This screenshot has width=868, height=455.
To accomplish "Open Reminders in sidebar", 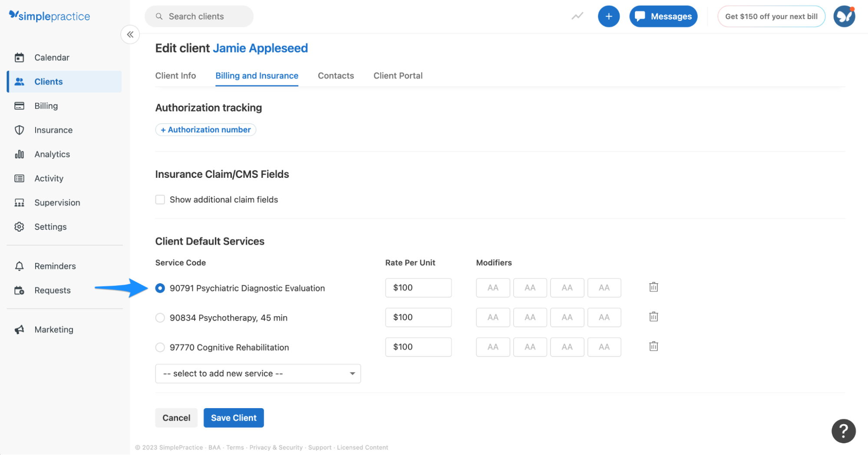I will (64, 266).
